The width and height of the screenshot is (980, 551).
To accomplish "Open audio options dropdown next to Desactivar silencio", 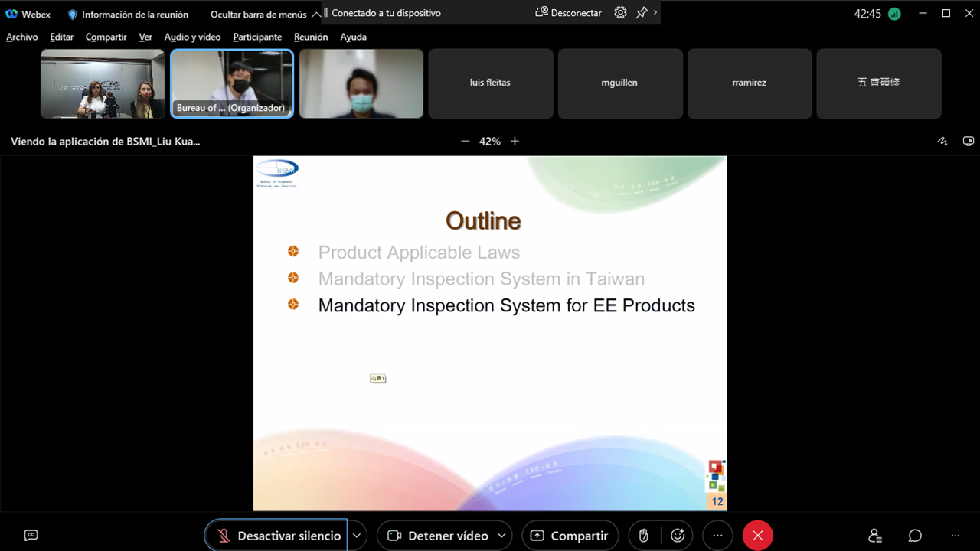I will coord(357,536).
